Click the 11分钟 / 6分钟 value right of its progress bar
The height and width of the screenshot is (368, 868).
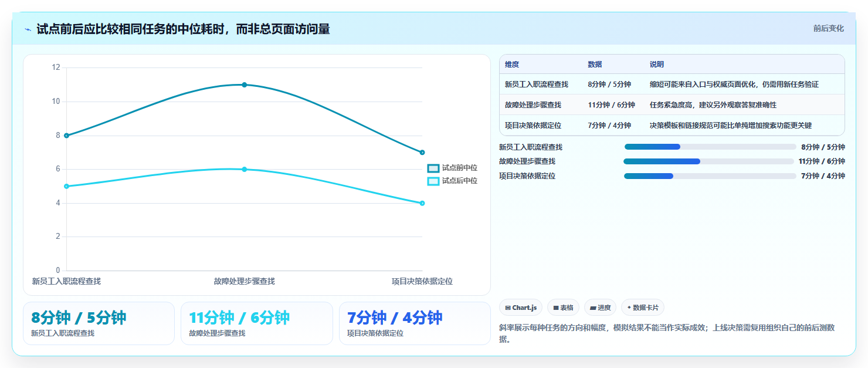pyautogui.click(x=822, y=161)
